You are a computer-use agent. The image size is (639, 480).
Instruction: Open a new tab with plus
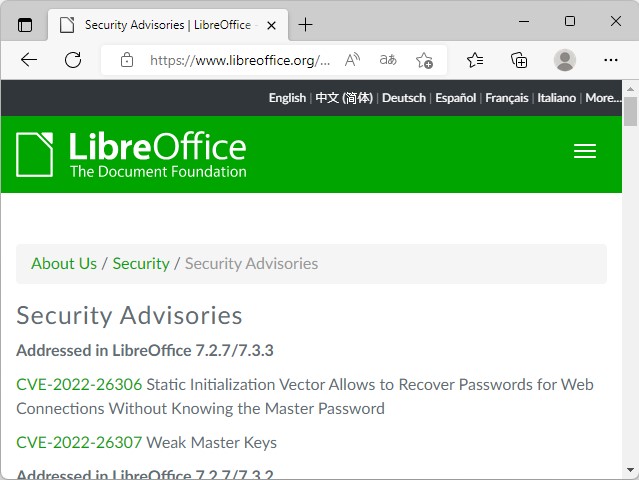click(305, 24)
